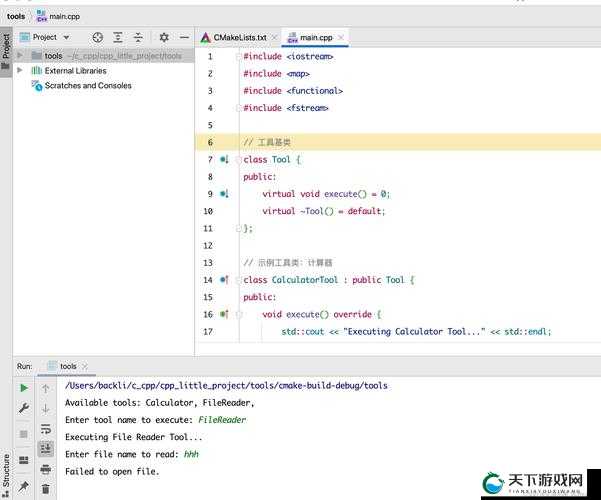Hide the Project panel with minus icon

click(184, 37)
